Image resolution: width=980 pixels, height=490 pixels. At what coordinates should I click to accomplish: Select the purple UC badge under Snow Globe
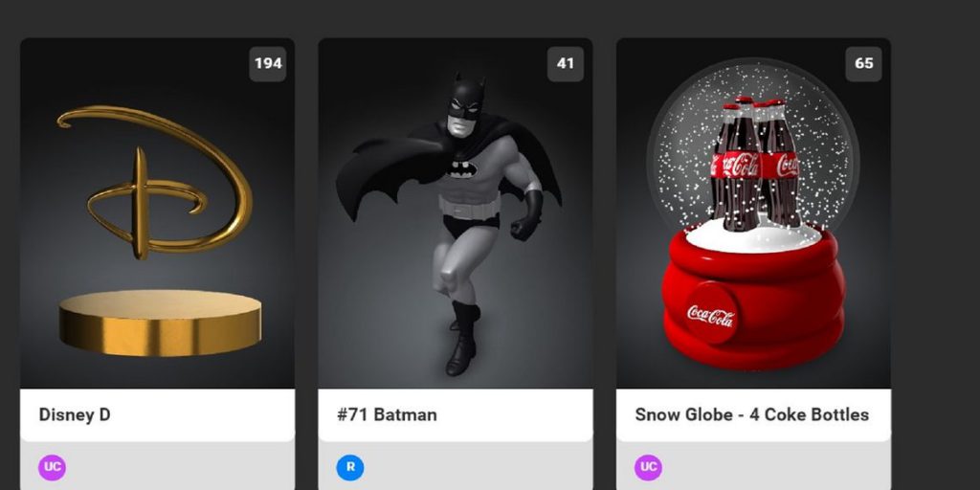pyautogui.click(x=648, y=467)
